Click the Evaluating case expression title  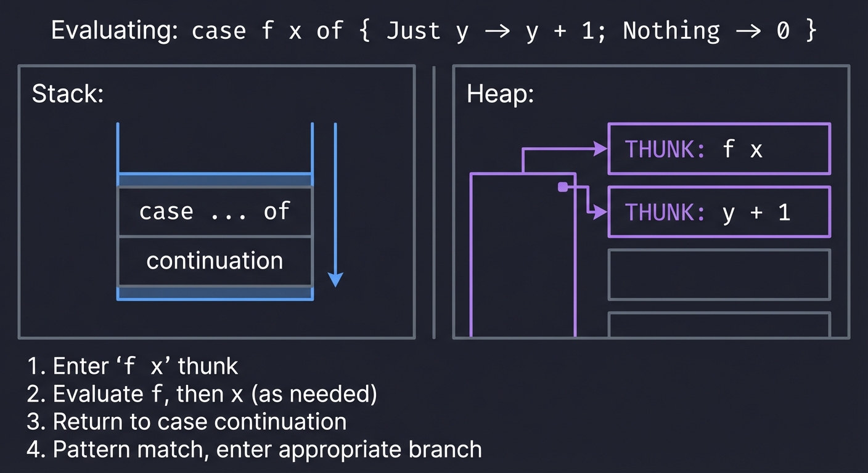click(x=434, y=30)
